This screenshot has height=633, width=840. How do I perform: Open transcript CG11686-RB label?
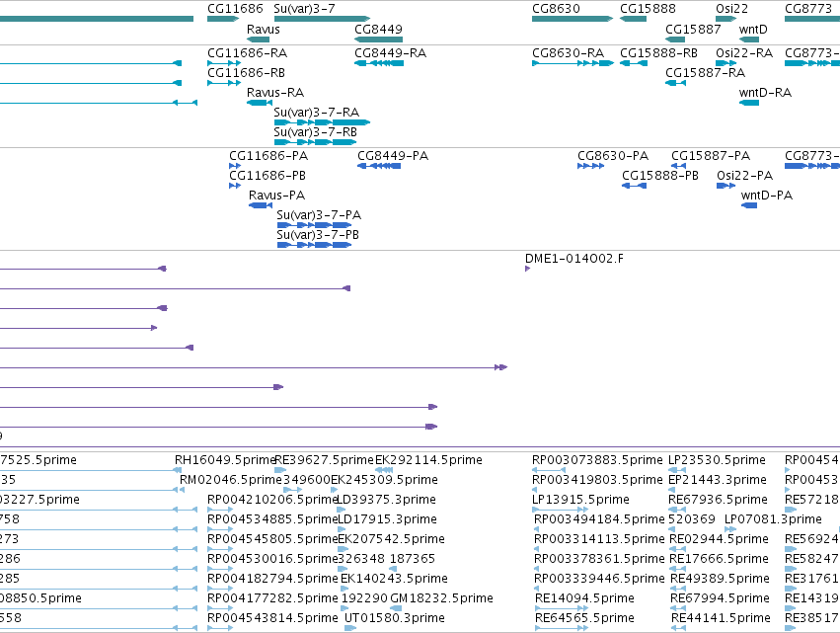click(247, 72)
